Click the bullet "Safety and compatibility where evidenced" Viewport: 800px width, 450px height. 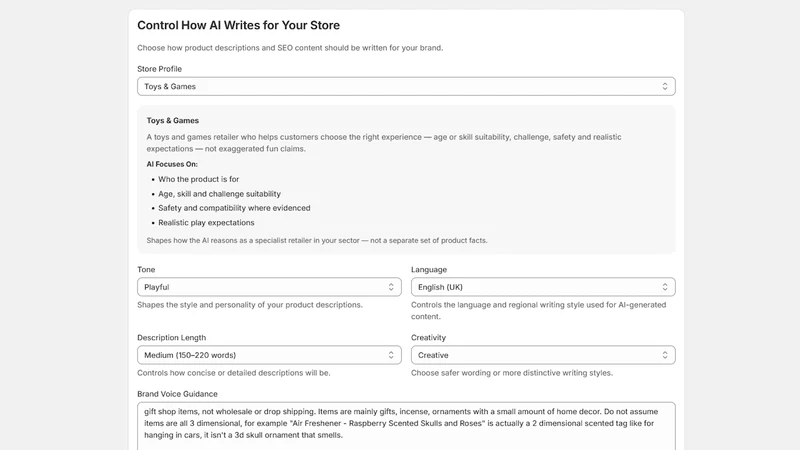pyautogui.click(x=234, y=208)
